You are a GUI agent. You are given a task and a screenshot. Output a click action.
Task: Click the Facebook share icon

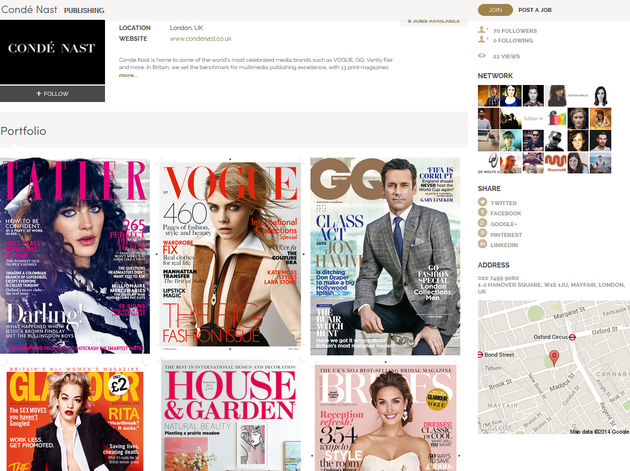pyautogui.click(x=482, y=213)
